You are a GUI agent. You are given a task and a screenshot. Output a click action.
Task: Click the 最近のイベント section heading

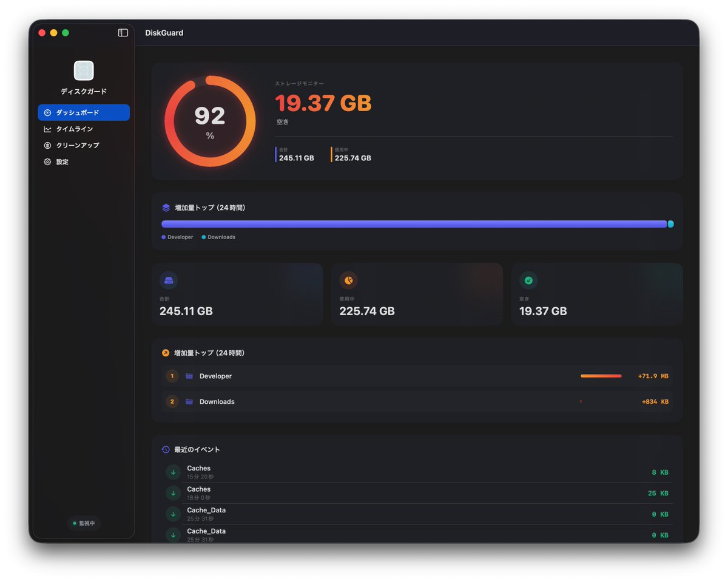(197, 449)
